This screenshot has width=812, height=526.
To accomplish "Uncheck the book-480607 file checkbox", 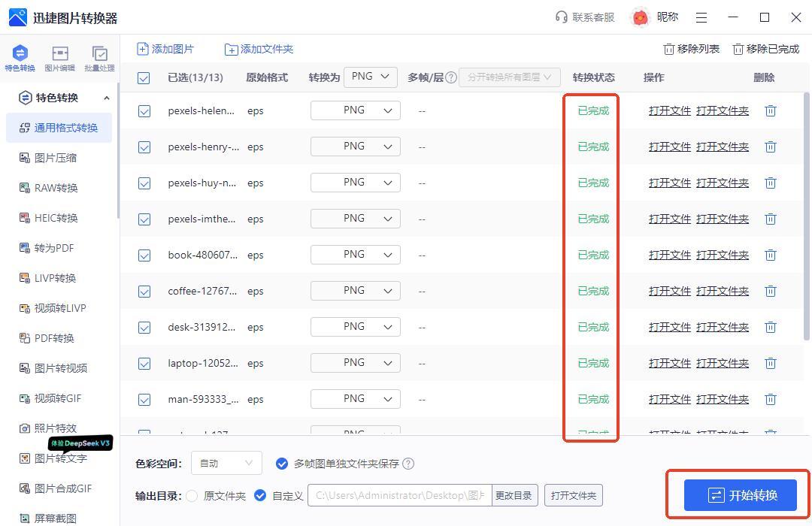I will click(144, 255).
